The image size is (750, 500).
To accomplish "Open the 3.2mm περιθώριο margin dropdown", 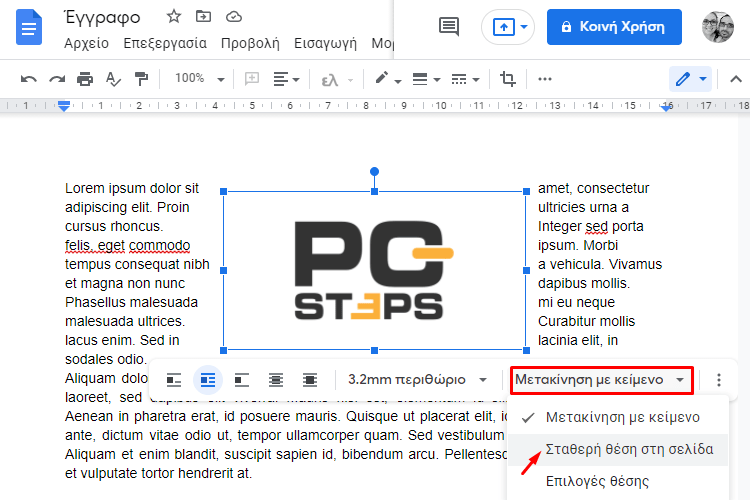I will point(417,380).
